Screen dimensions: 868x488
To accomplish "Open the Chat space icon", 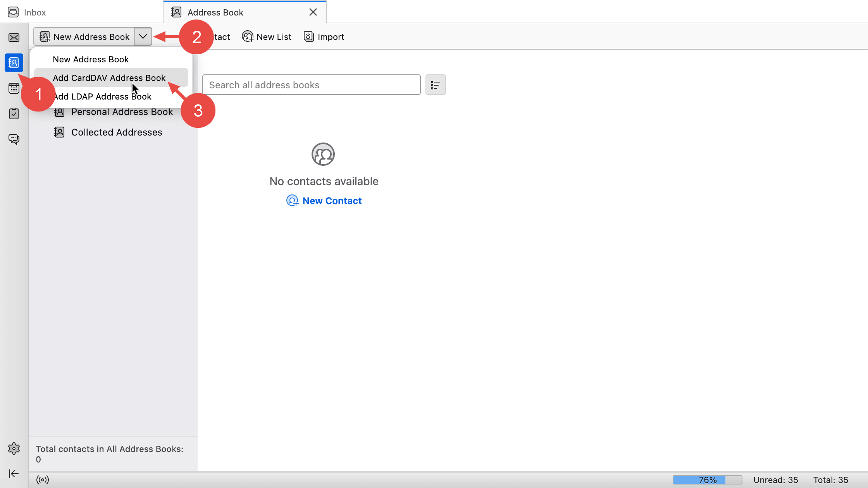I will (x=14, y=139).
